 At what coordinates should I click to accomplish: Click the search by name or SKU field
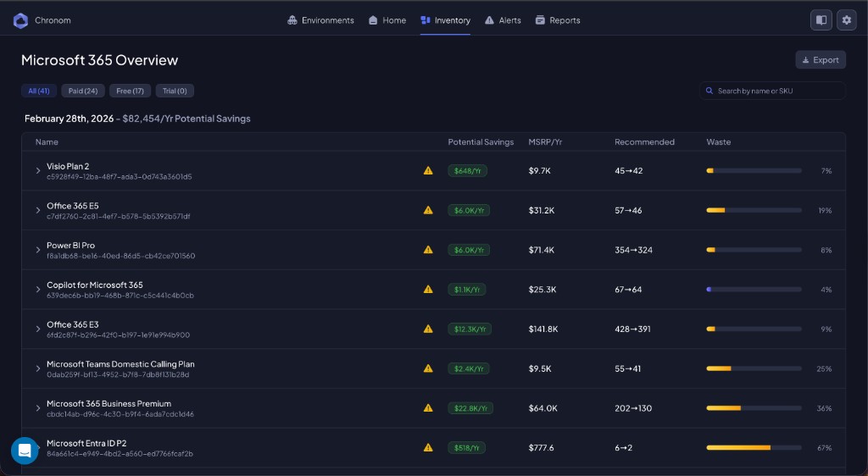[x=776, y=91]
